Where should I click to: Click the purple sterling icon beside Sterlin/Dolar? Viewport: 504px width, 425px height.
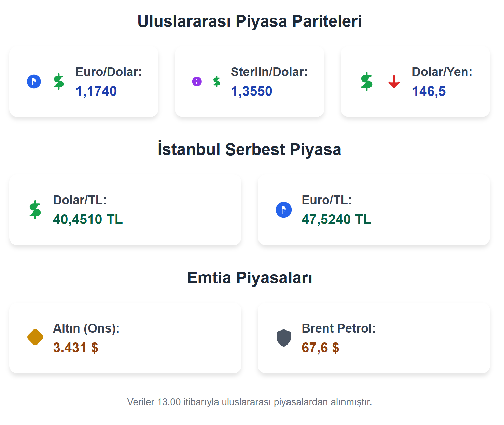(x=197, y=82)
